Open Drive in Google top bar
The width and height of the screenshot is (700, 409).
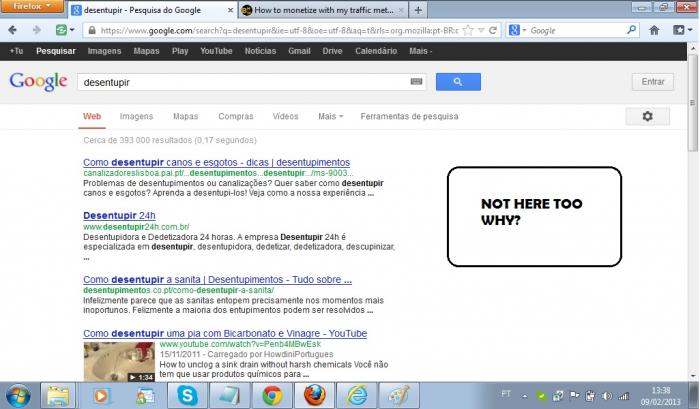(332, 51)
